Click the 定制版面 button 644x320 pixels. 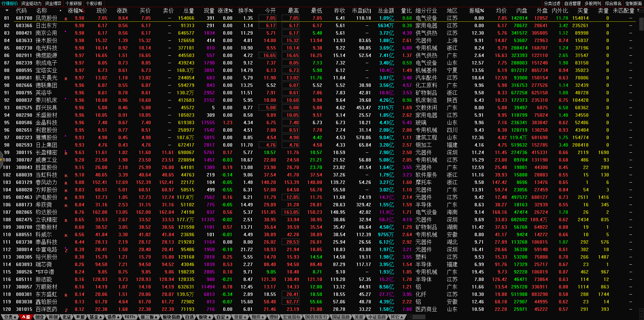point(633,3)
